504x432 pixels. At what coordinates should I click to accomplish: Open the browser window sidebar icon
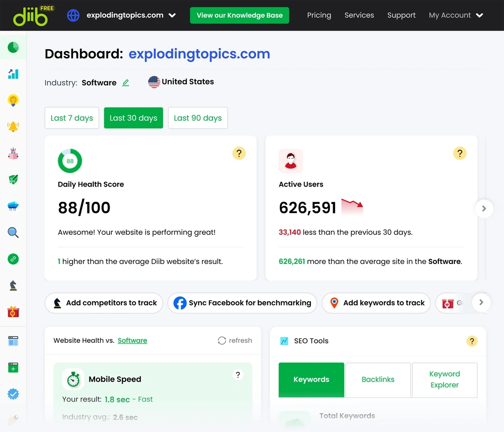pos(13,341)
